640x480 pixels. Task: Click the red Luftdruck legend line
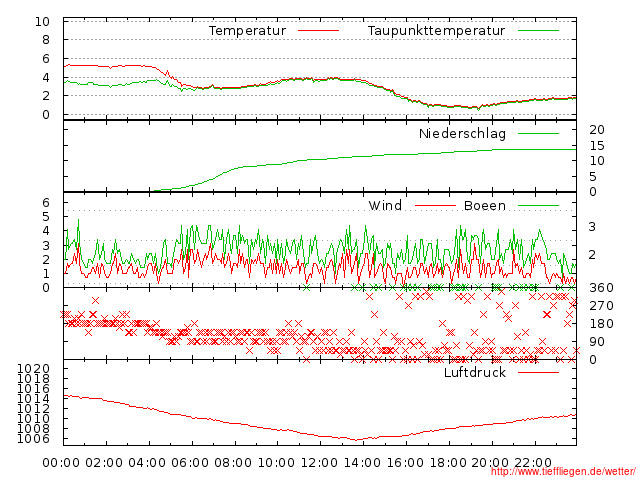tap(538, 372)
